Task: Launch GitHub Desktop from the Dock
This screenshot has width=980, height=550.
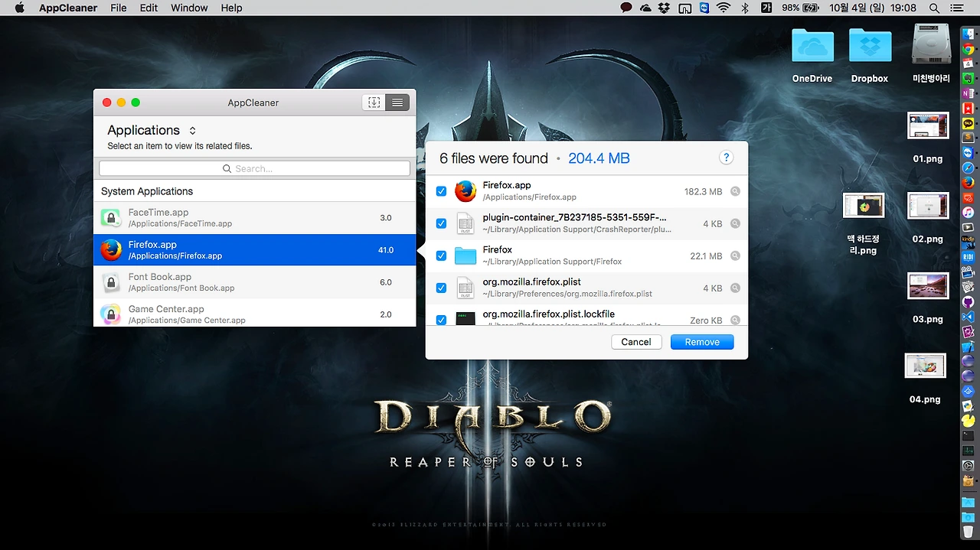Action: coord(968,301)
